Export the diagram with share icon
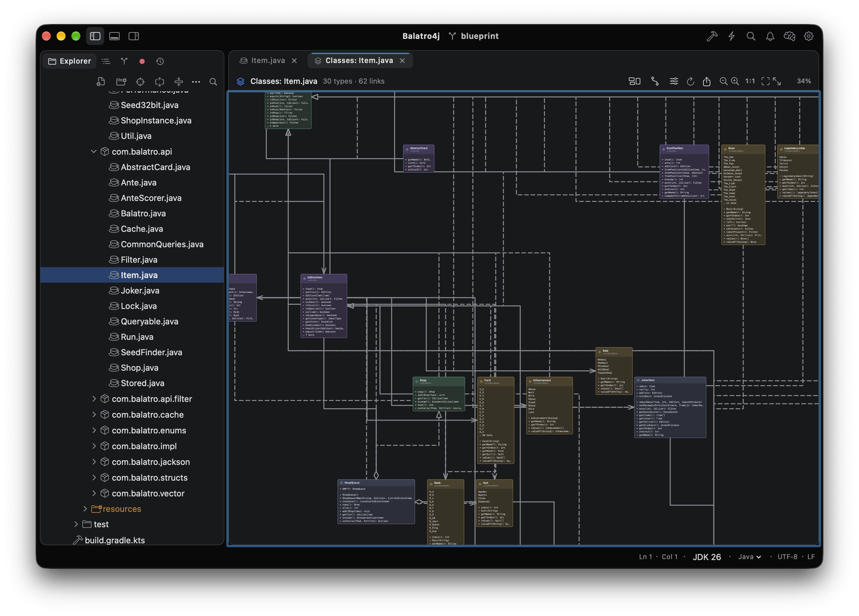This screenshot has height=616, width=859. tap(707, 81)
